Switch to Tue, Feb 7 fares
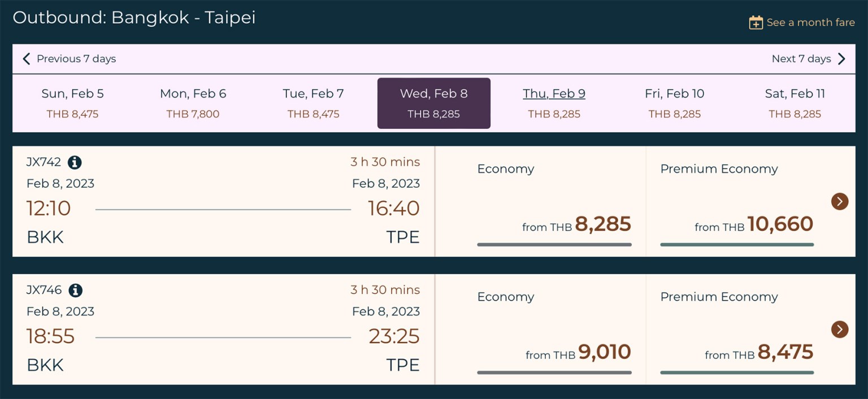This screenshot has height=399, width=868. [x=313, y=103]
